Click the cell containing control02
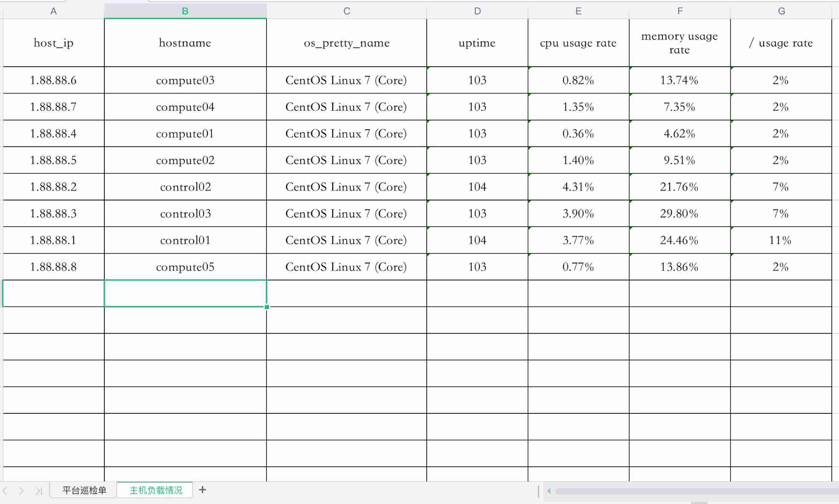 (185, 187)
